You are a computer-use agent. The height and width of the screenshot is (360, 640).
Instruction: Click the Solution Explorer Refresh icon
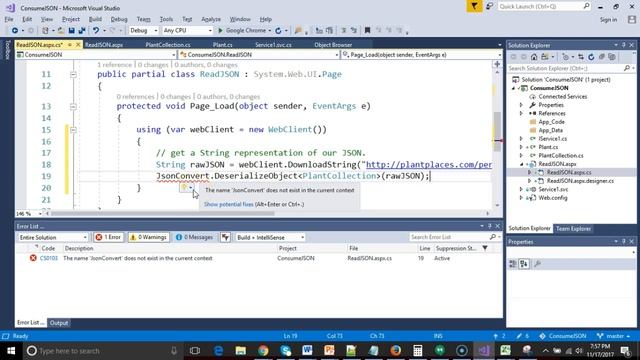coord(591,57)
